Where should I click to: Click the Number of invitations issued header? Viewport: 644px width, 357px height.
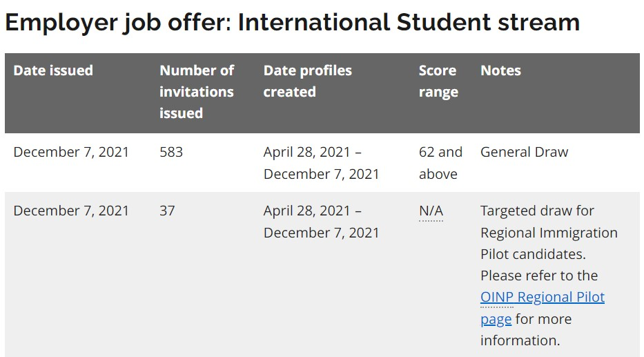click(x=197, y=92)
